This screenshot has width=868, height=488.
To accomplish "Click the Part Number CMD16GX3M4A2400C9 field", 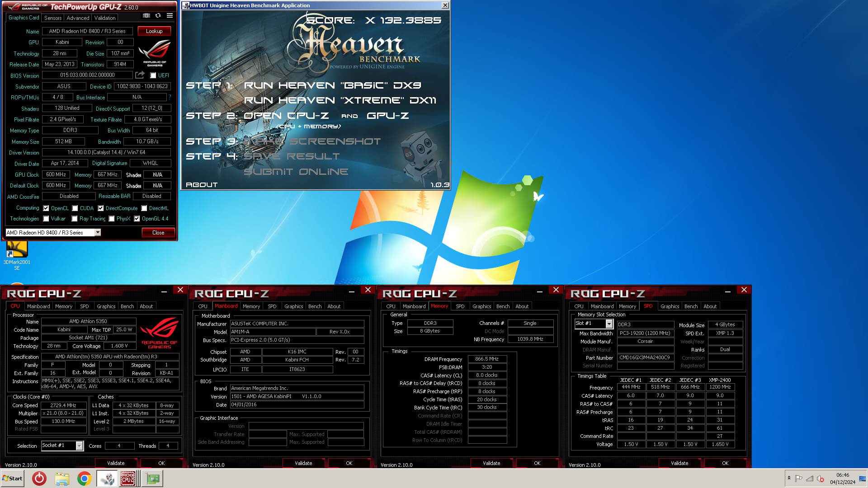I will 645,357.
